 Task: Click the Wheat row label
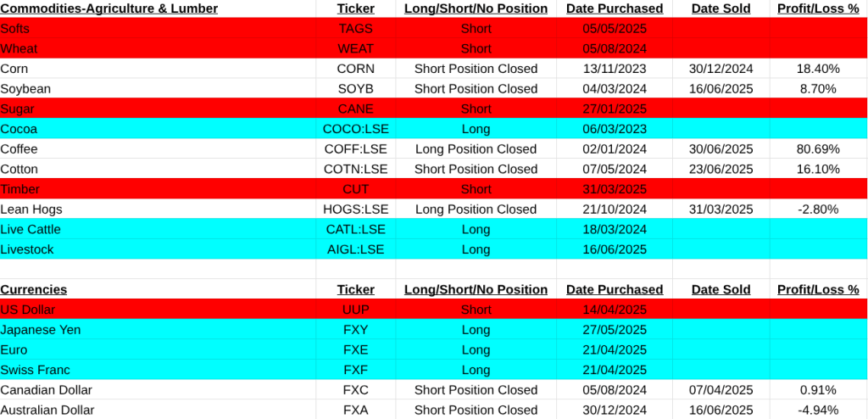coord(21,48)
